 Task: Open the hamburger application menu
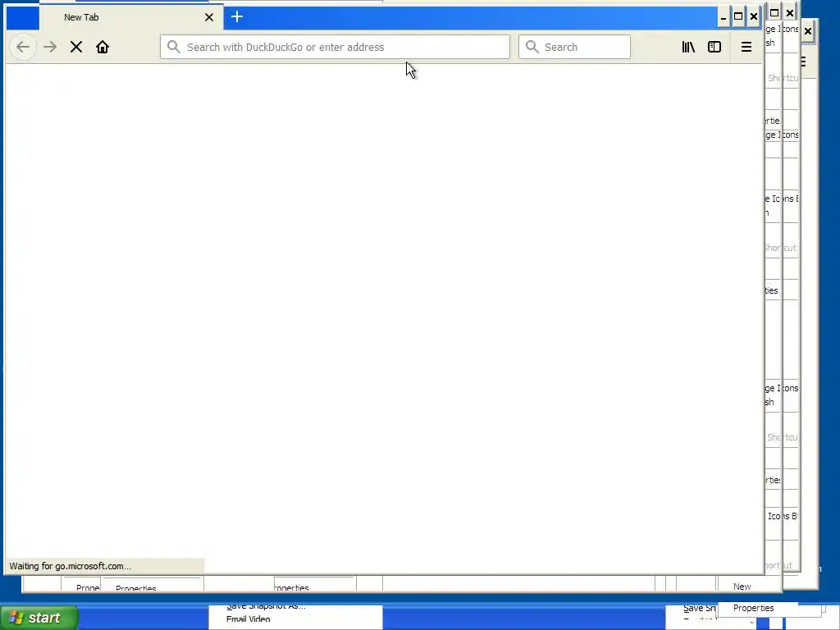pyautogui.click(x=746, y=47)
